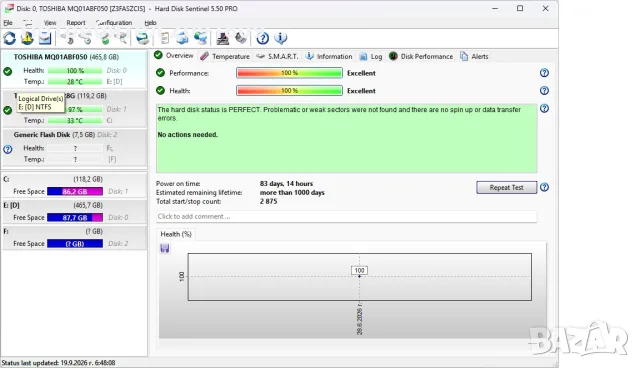The height and width of the screenshot is (368, 640).
Task: Open the Configuration menu
Action: point(114,23)
